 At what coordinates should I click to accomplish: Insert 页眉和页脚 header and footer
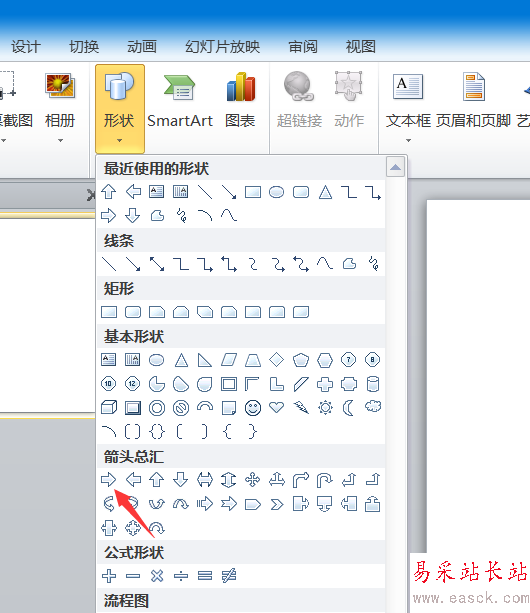[474, 102]
